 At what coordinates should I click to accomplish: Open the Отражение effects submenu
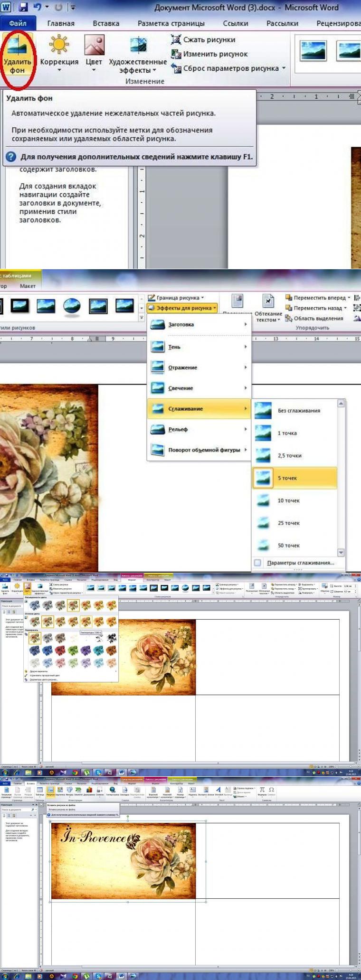pyautogui.click(x=199, y=367)
